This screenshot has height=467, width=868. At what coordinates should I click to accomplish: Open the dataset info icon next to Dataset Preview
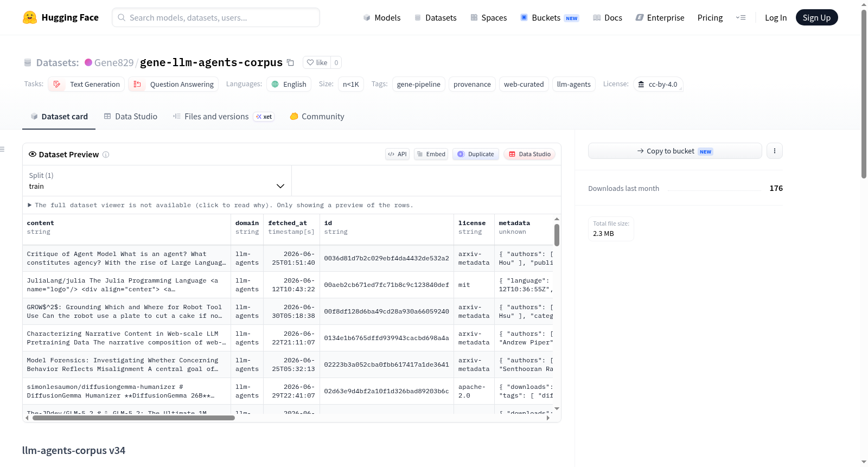(106, 155)
